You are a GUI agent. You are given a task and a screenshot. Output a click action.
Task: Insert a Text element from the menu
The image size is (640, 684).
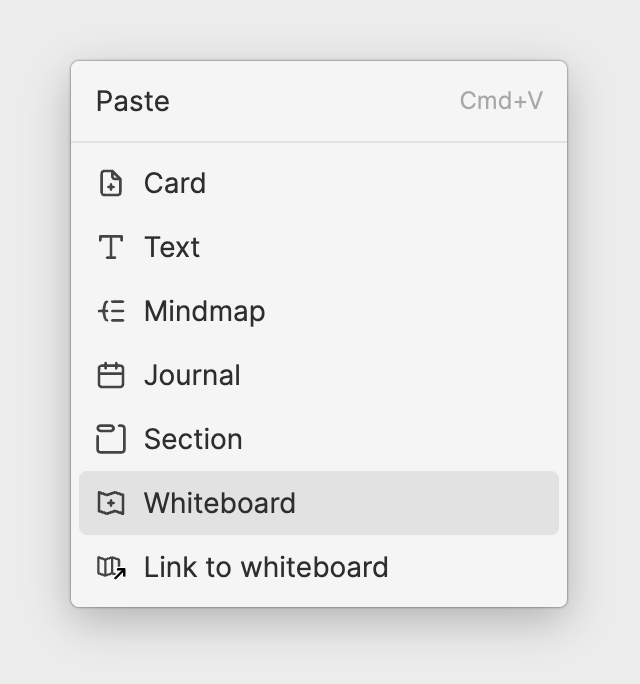tap(172, 247)
